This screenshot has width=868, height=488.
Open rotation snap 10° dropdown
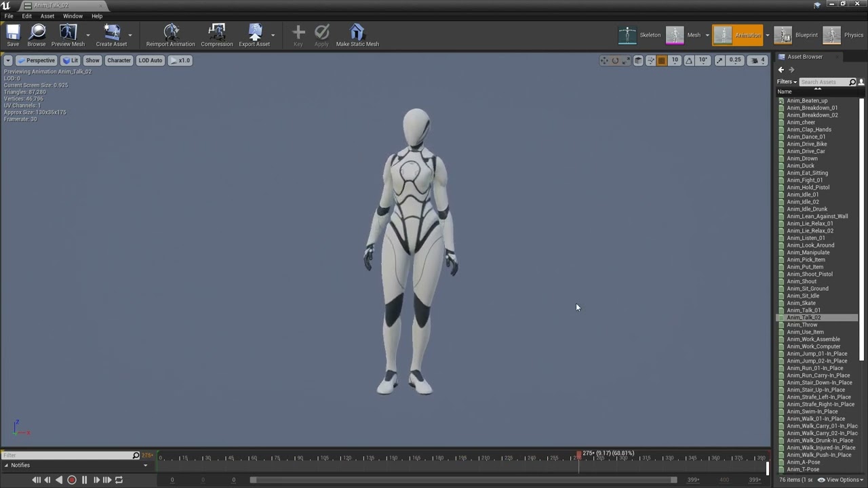(x=703, y=60)
